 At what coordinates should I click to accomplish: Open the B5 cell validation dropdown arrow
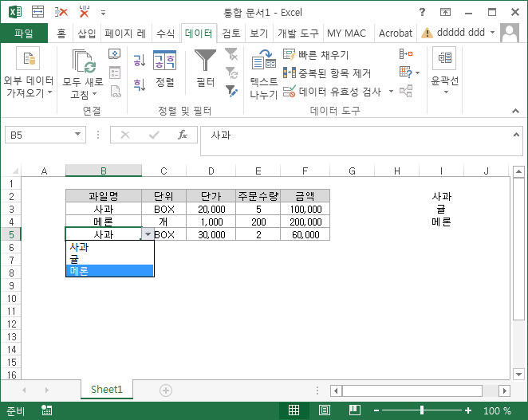148,234
